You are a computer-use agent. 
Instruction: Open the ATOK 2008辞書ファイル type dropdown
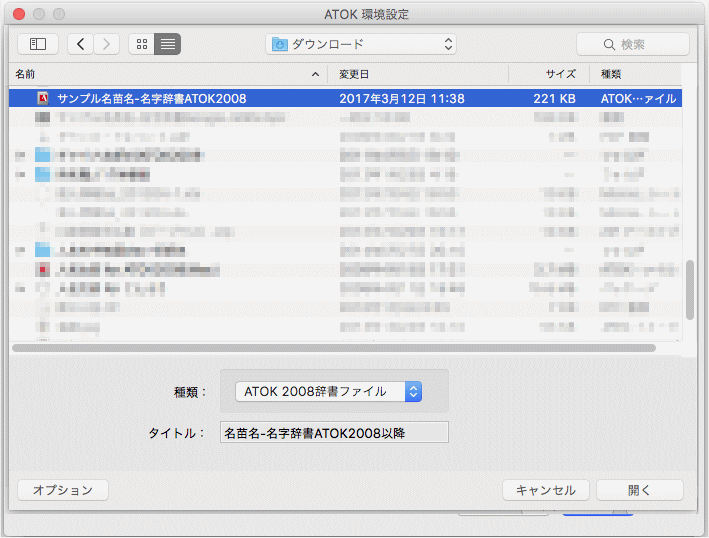329,392
